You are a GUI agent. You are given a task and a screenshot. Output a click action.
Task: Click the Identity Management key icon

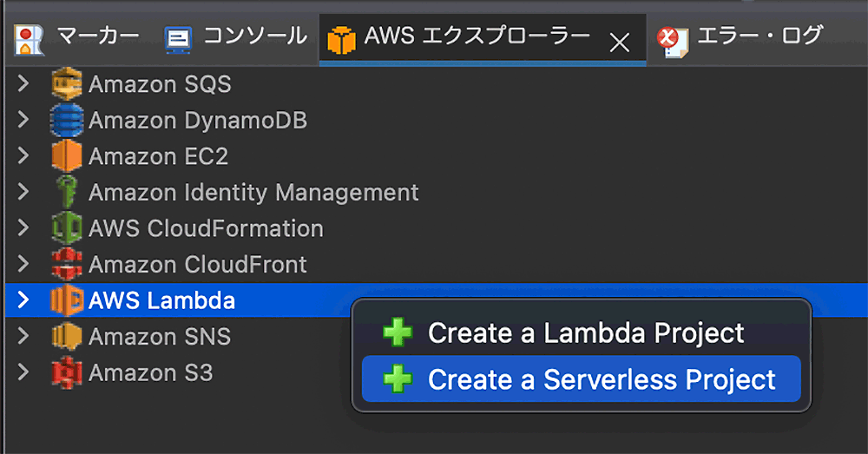(x=66, y=192)
